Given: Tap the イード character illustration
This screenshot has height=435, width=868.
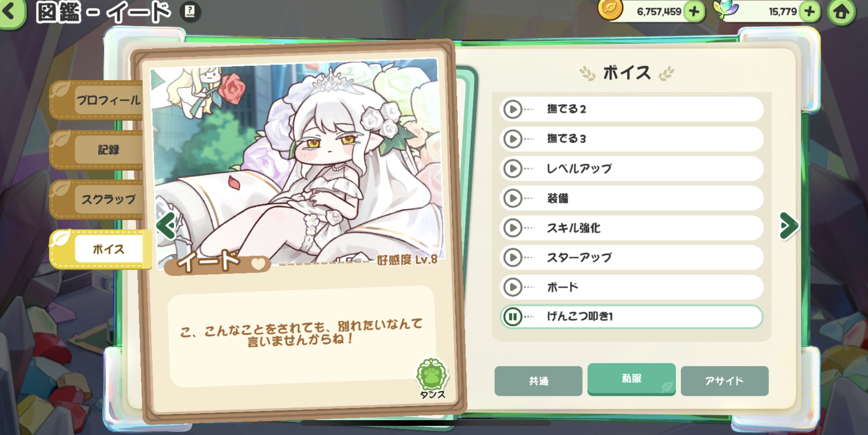Looking at the screenshot, I should 297,162.
